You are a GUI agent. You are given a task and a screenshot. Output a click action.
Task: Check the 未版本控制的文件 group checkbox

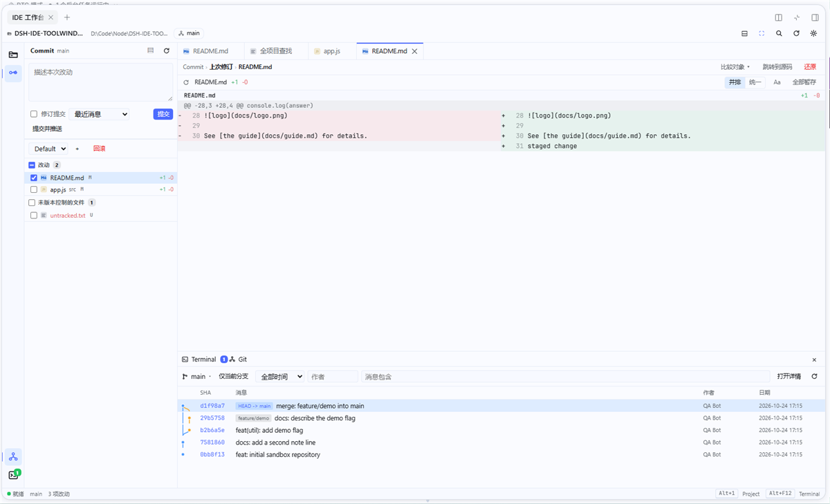(x=32, y=203)
